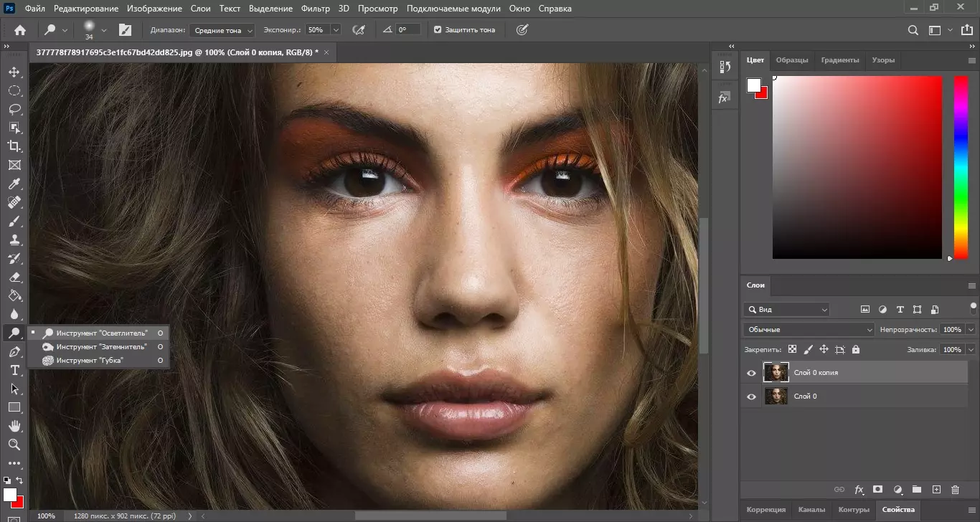Hide the Слой 0 копия layer

pyautogui.click(x=751, y=373)
